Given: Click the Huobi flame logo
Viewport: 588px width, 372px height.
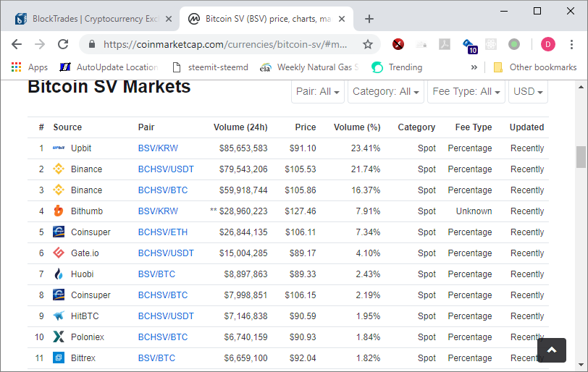Looking at the screenshot, I should pos(59,274).
